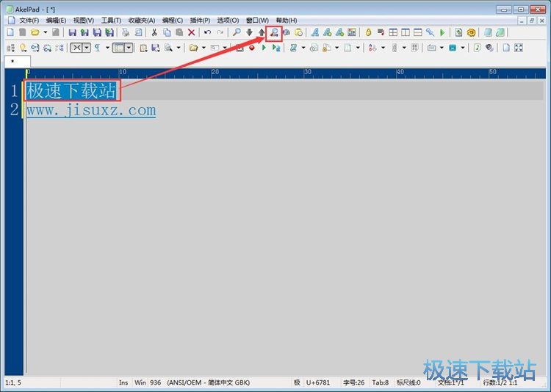Image resolution: width=551 pixels, height=392 pixels.
Task: Click the music note icon in second toolbar
Action: 477,48
